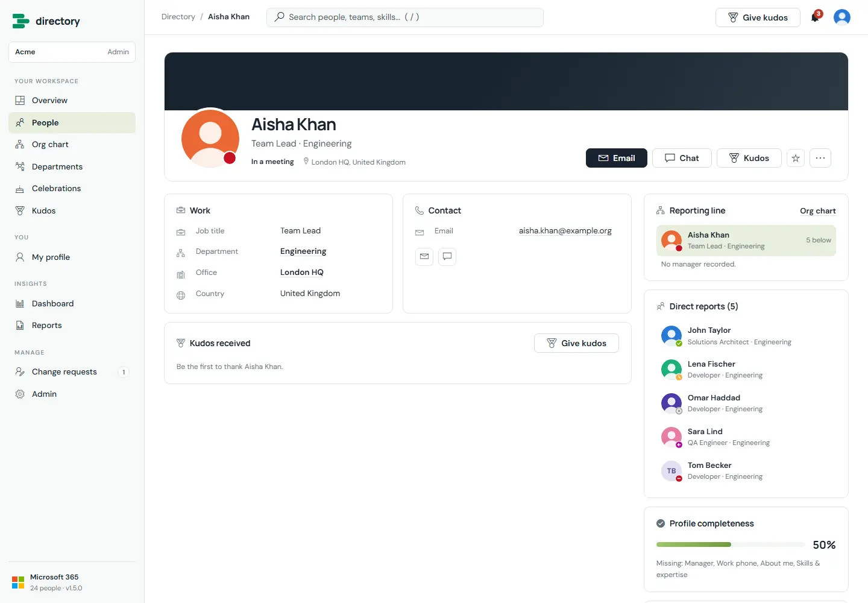Open Tom Becker's TB avatar
The width and height of the screenshot is (868, 603).
[671, 470]
